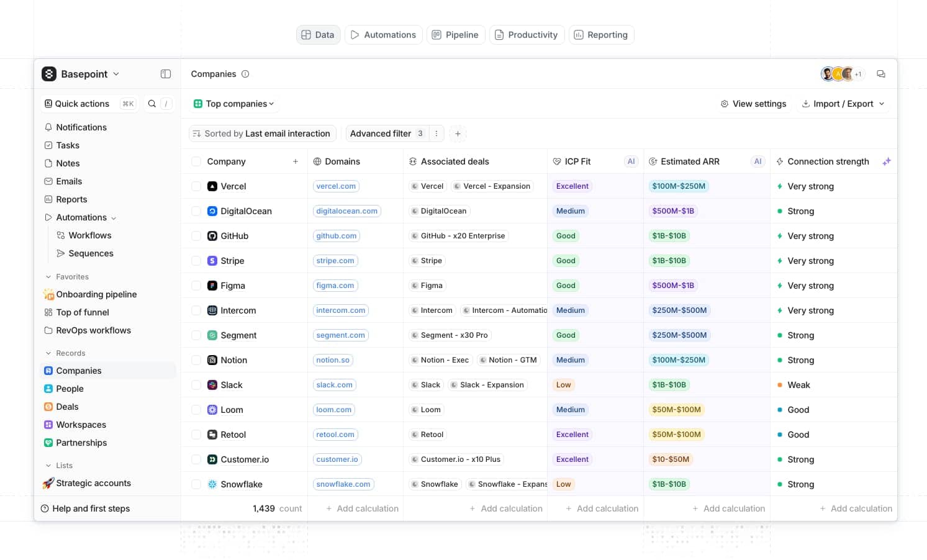Open Quick actions
This screenshot has width=927, height=560.
coord(89,104)
